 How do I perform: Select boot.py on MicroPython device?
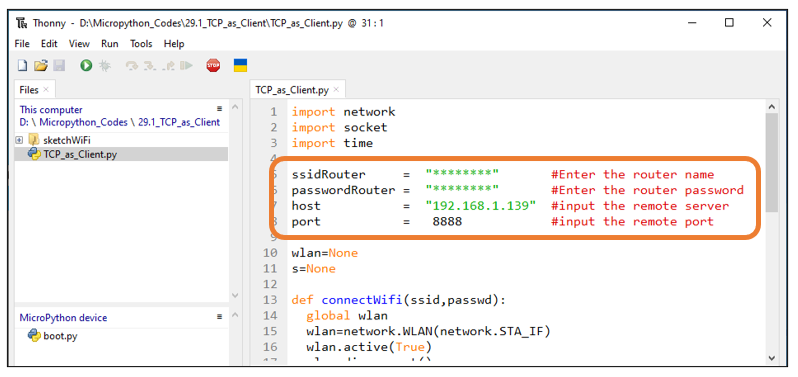coord(60,336)
